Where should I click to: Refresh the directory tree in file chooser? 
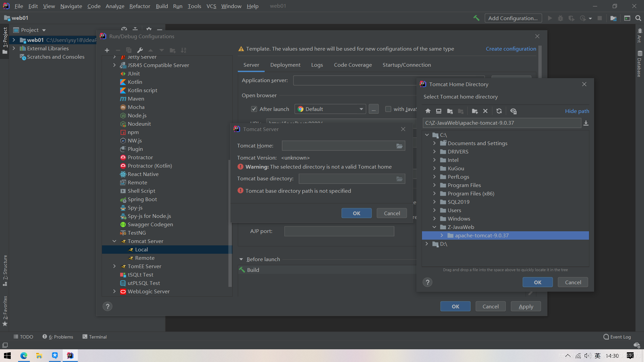tap(499, 111)
